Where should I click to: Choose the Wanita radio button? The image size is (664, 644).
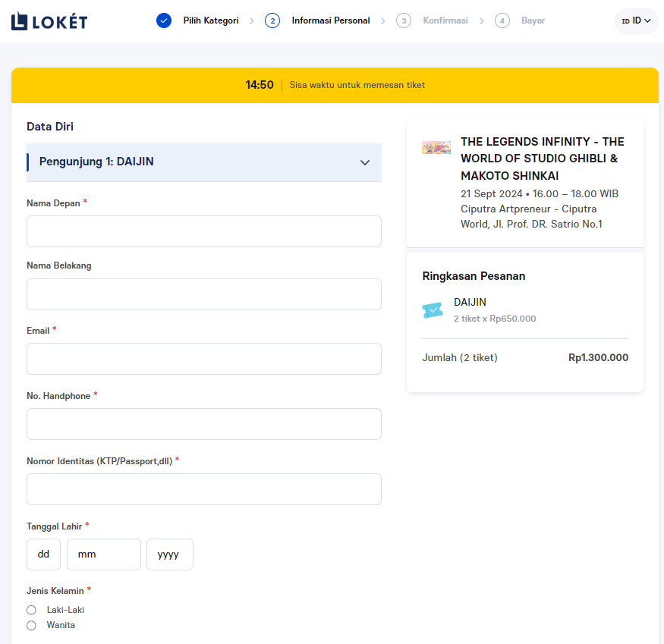point(31,625)
